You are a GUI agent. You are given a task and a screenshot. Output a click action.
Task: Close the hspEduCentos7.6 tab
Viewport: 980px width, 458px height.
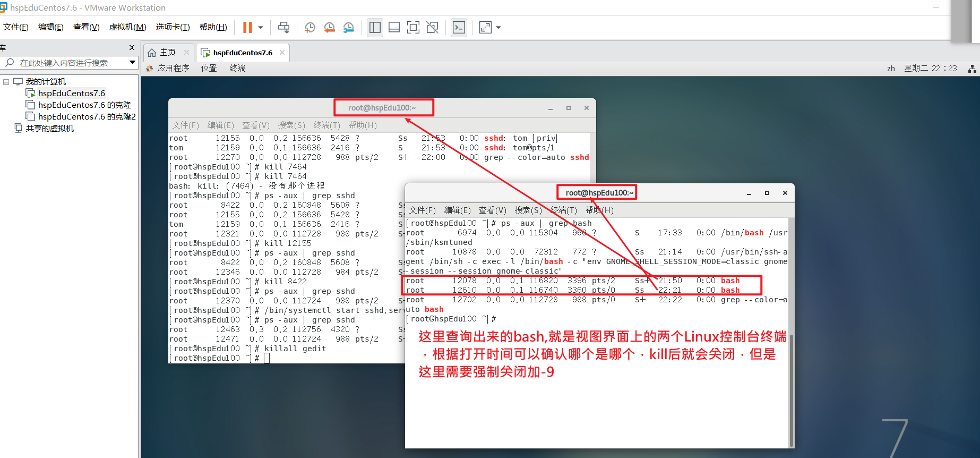click(282, 52)
